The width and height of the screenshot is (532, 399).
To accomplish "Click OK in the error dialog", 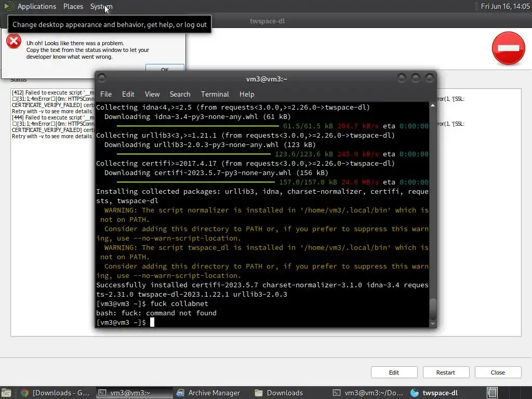I will [165, 68].
